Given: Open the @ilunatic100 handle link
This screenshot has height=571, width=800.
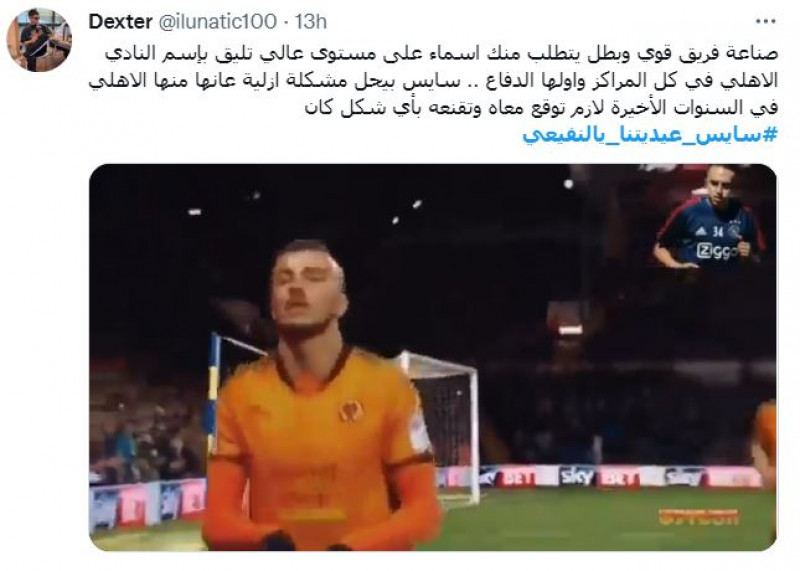Looking at the screenshot, I should (218, 21).
